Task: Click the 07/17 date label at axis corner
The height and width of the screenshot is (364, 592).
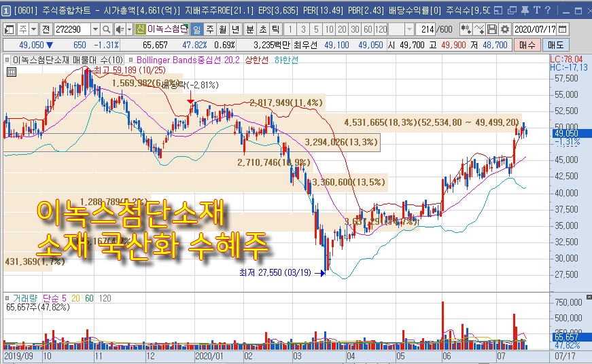Action: click(565, 356)
